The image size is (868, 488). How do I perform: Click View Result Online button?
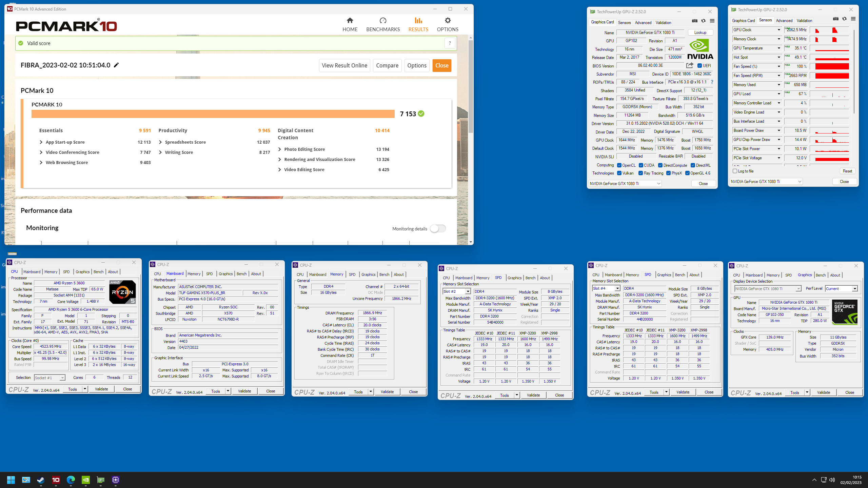point(344,65)
